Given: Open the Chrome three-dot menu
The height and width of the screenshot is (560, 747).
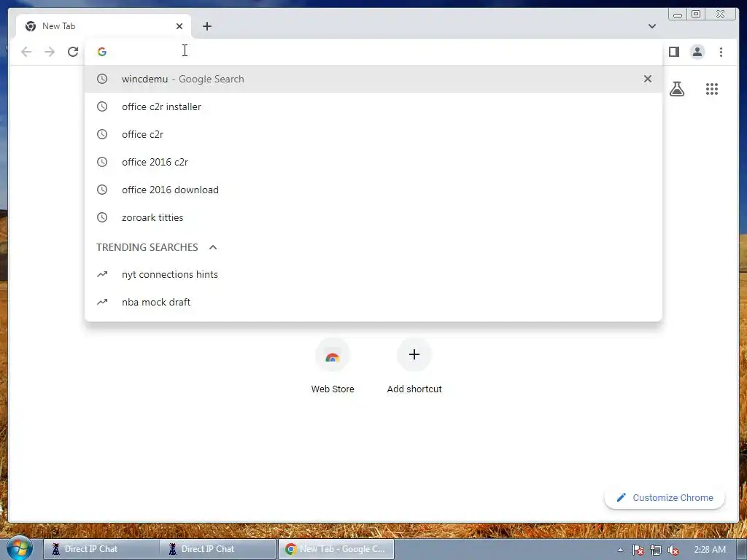Looking at the screenshot, I should pos(721,52).
